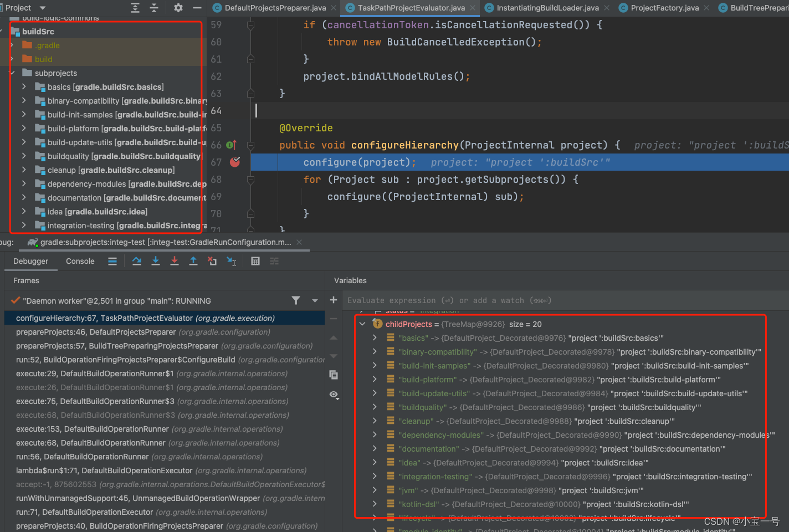The width and height of the screenshot is (789, 532).
Task: Close the DefaultProjectsPreparer.java tab
Action: (x=333, y=8)
